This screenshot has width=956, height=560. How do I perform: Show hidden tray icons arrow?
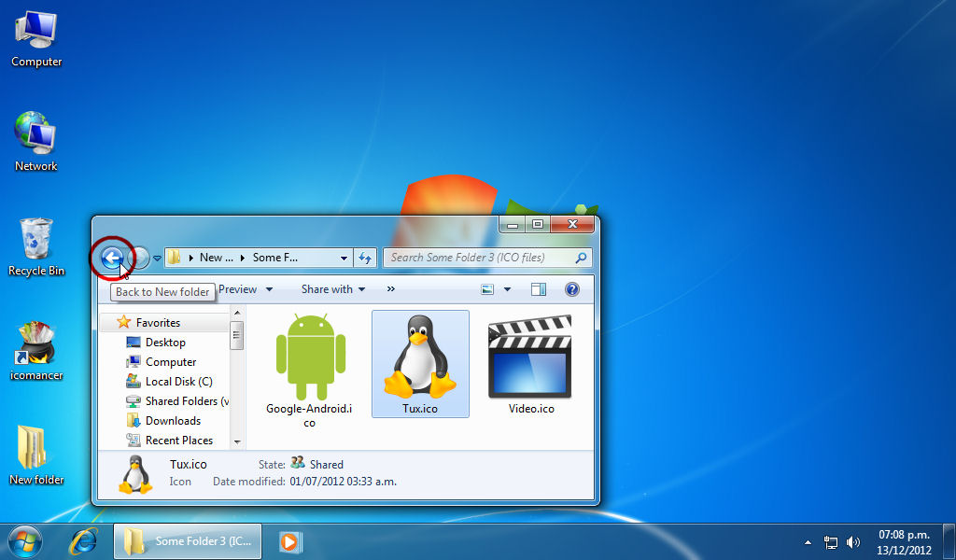[x=808, y=541]
